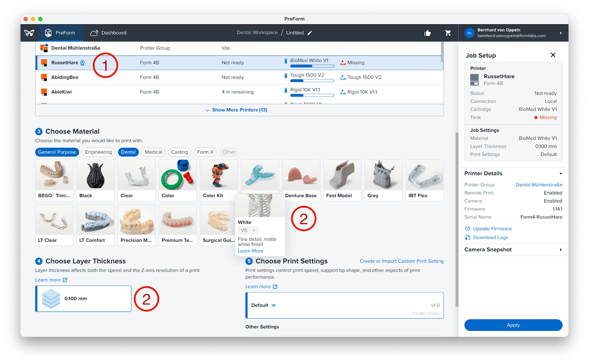Viewport: 589px width, 364px height.
Task: Open the shopping cart icon
Action: pos(448,33)
